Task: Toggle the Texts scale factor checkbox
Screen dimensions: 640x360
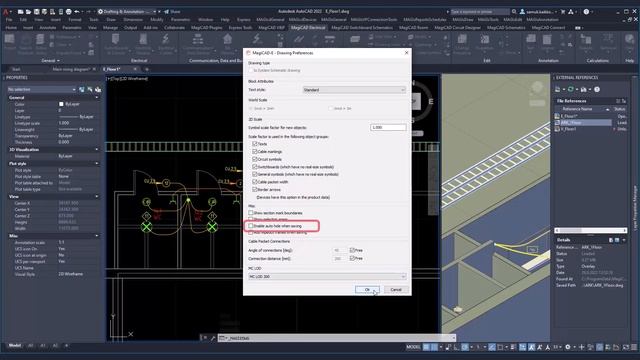Action: point(255,144)
